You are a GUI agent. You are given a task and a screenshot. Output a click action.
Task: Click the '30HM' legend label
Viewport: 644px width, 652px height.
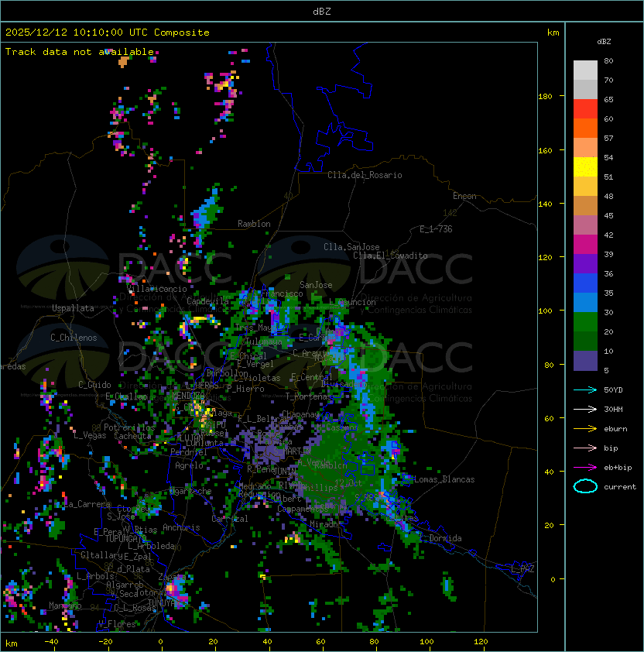tap(613, 409)
